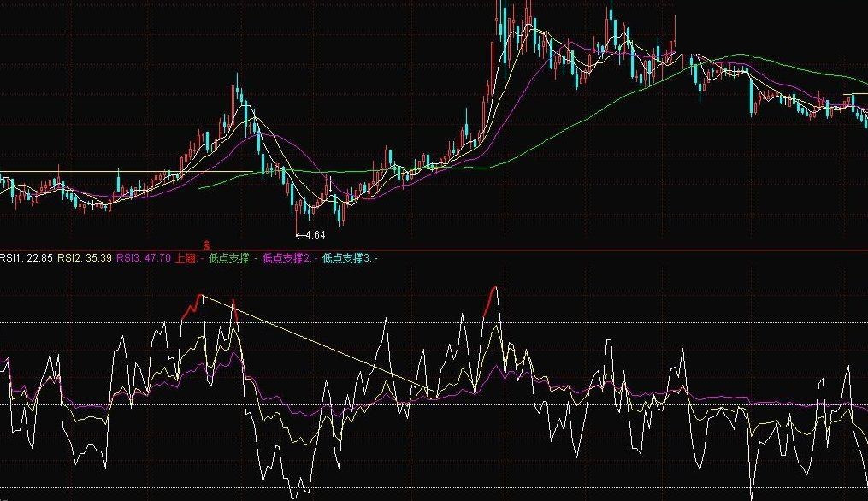This screenshot has height=501, width=868.
Task: Click the red 上翘 indicator label
Action: (x=190, y=258)
